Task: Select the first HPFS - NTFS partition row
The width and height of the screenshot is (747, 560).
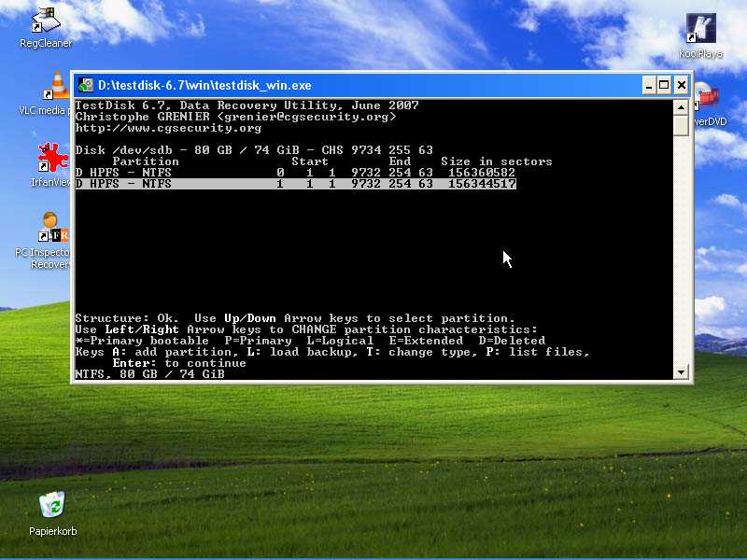Action: (x=295, y=173)
